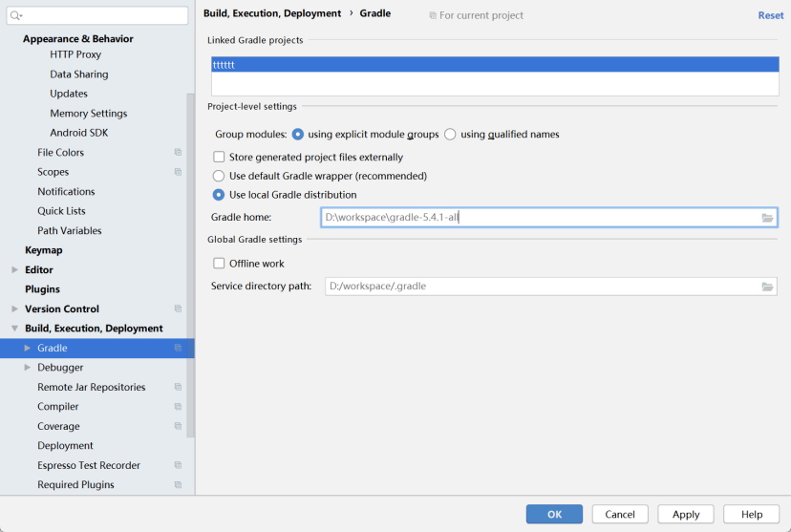The height and width of the screenshot is (532, 791).
Task: Select Use default Gradle wrapper option
Action: [x=220, y=176]
